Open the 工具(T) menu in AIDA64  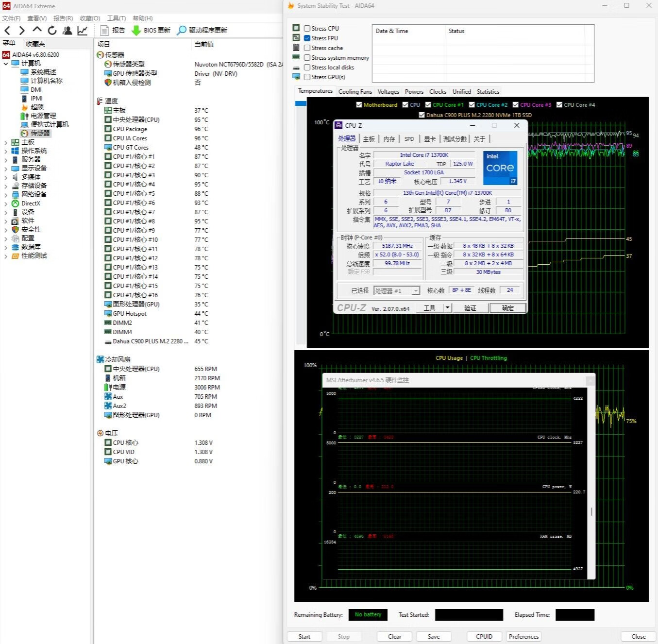(117, 18)
